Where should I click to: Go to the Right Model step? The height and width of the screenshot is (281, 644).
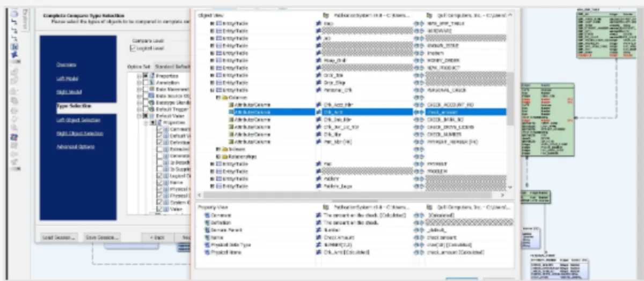pyautogui.click(x=69, y=92)
